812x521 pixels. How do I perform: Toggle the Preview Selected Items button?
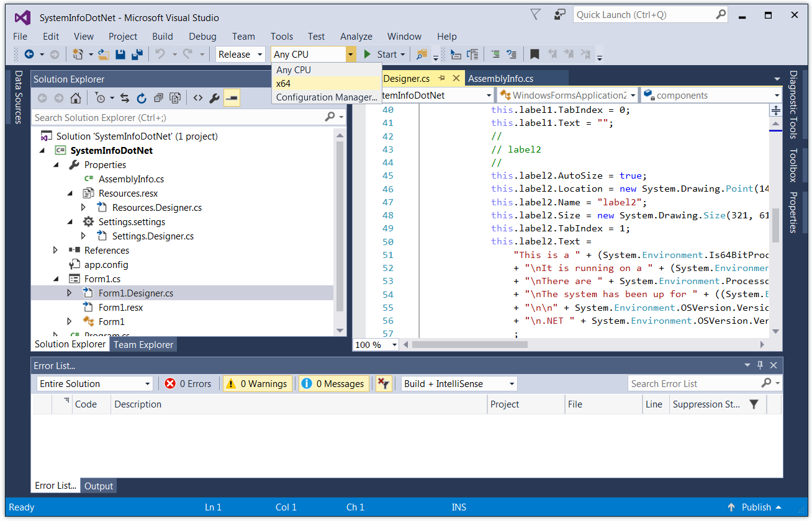232,97
